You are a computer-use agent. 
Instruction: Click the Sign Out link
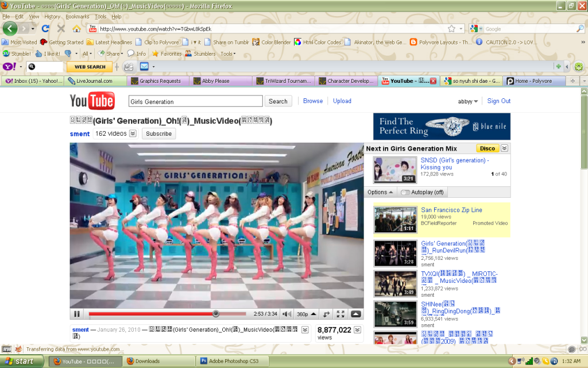[499, 101]
